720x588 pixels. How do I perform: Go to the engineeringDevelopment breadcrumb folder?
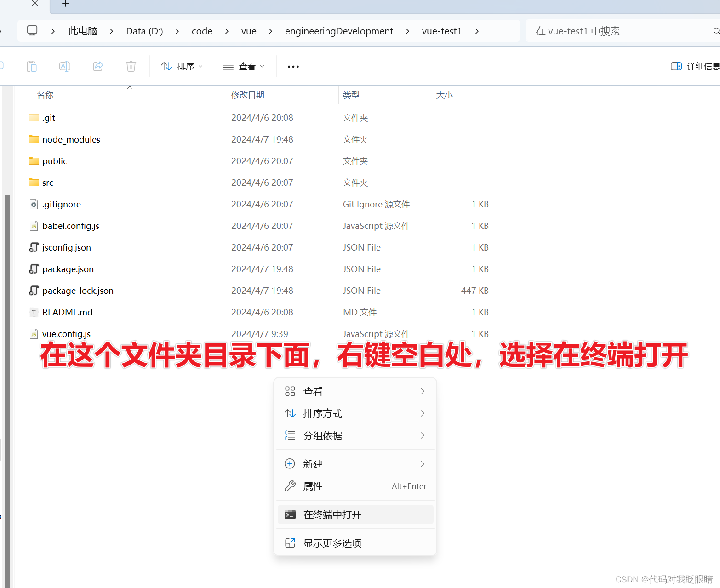tap(339, 31)
